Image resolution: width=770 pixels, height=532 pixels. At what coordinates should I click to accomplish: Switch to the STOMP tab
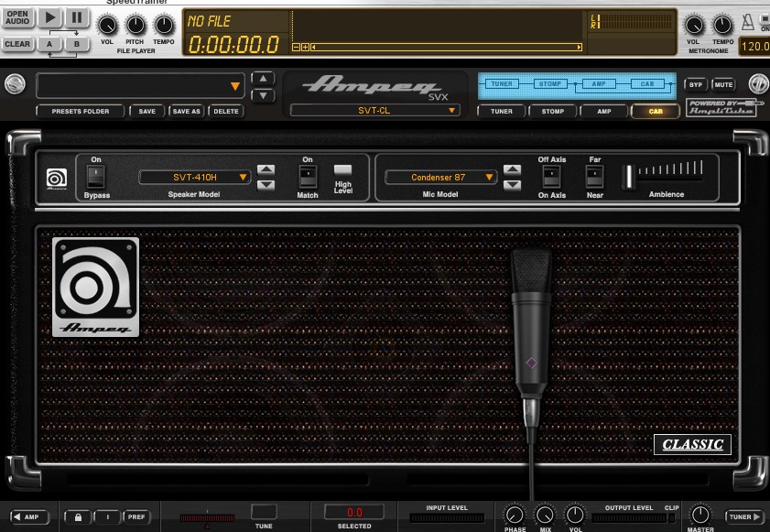pos(552,112)
